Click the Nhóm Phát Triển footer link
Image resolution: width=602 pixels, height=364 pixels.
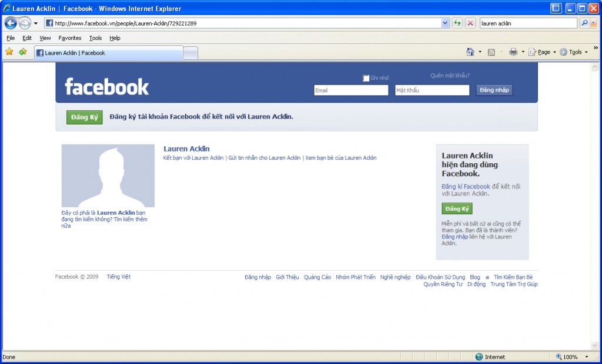click(356, 277)
